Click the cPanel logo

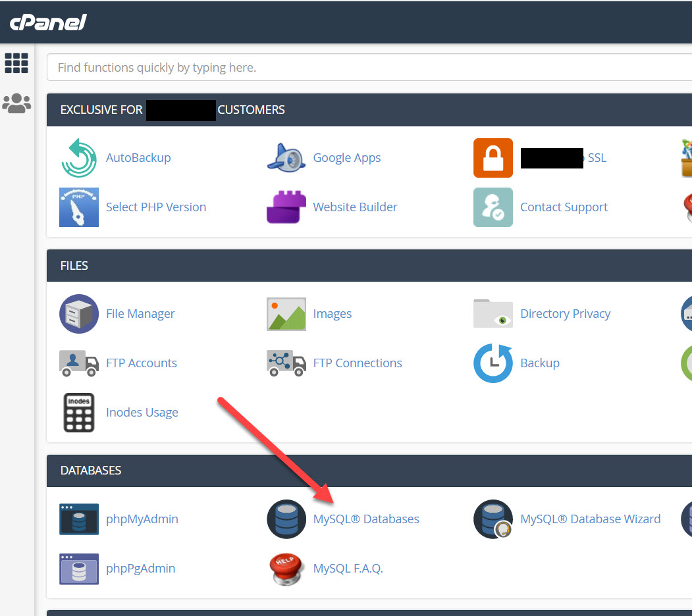click(48, 22)
